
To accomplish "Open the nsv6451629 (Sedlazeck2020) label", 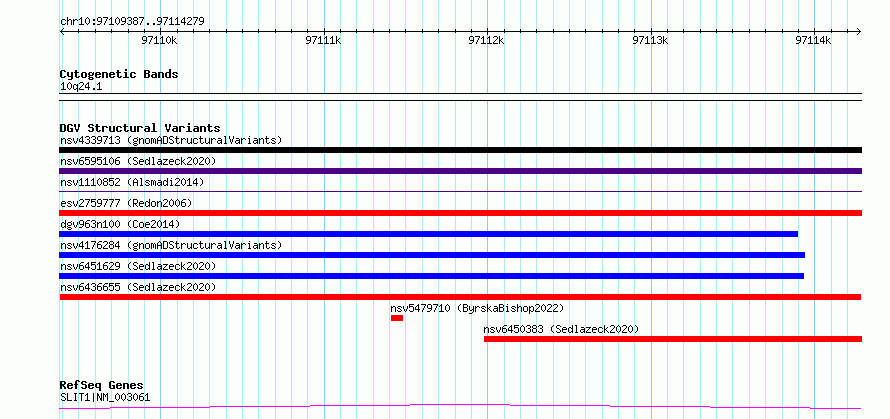I will pos(138,266).
